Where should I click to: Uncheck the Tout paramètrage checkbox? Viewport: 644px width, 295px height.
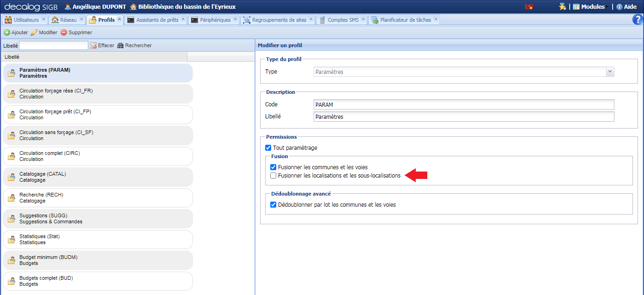coord(268,148)
